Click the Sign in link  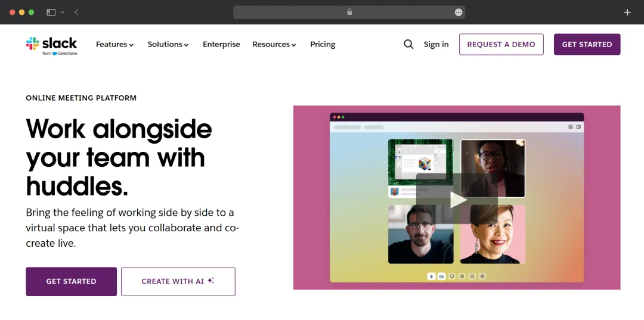tap(436, 44)
